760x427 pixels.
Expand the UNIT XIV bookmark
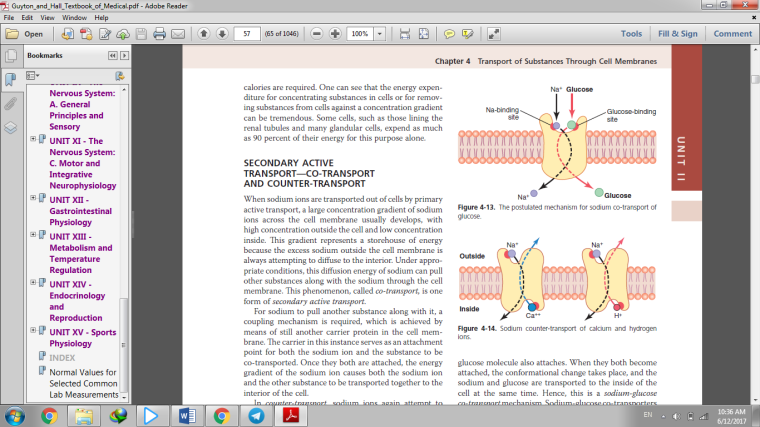pyautogui.click(x=33, y=282)
